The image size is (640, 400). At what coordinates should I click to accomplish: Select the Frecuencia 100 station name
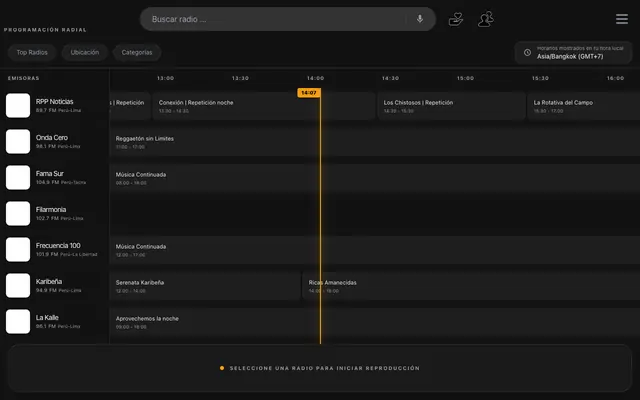[58, 245]
